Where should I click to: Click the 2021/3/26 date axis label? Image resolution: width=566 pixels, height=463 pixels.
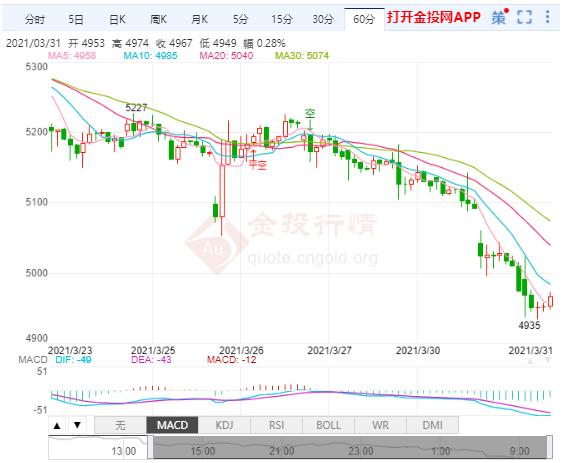tap(241, 350)
